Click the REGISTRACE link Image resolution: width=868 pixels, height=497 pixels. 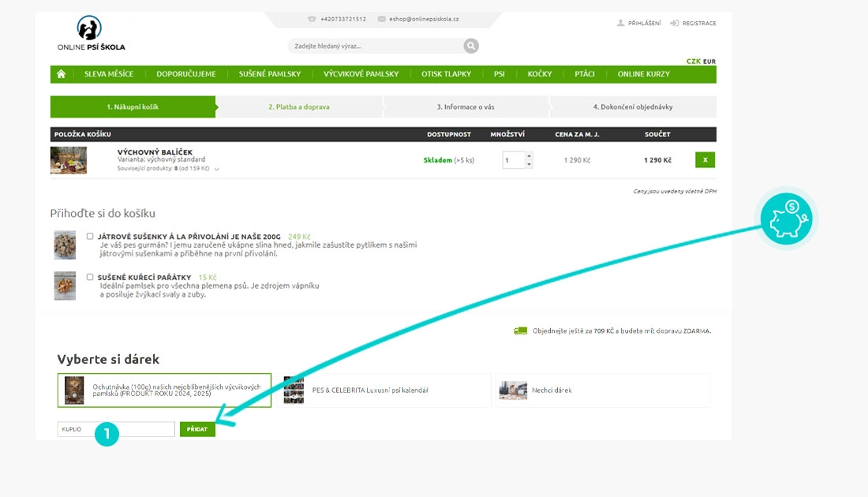[x=699, y=23]
